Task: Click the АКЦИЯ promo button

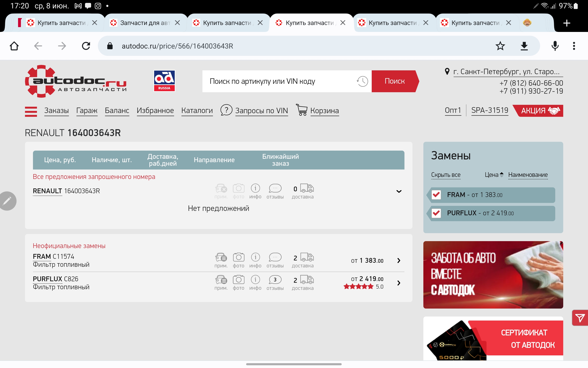Action: pyautogui.click(x=538, y=110)
